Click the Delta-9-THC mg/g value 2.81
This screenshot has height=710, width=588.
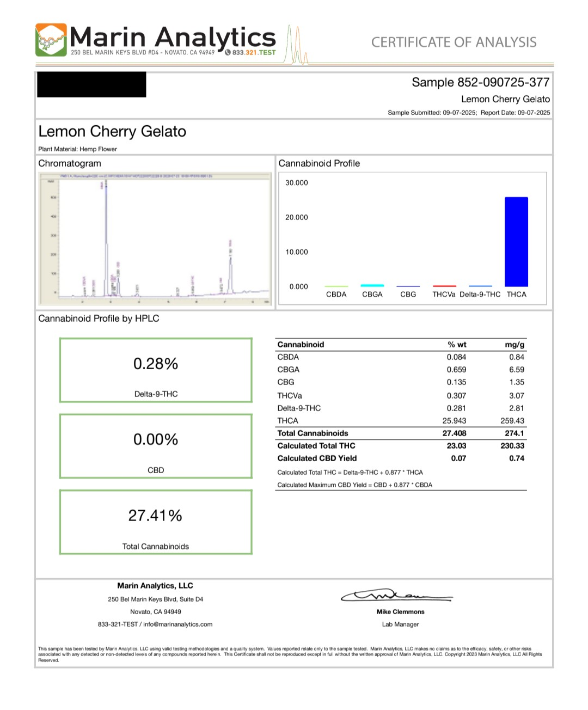point(517,408)
